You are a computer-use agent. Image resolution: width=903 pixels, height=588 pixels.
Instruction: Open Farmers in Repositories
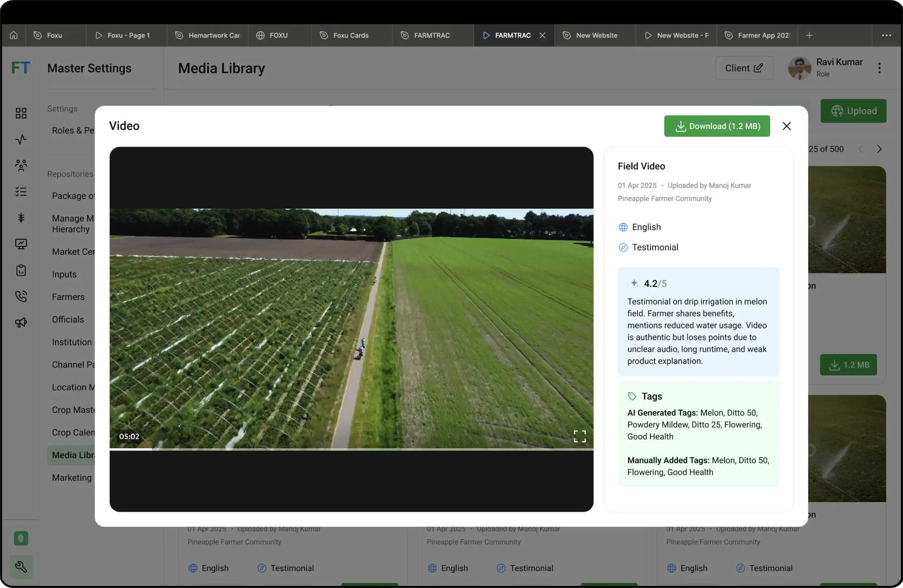point(68,297)
